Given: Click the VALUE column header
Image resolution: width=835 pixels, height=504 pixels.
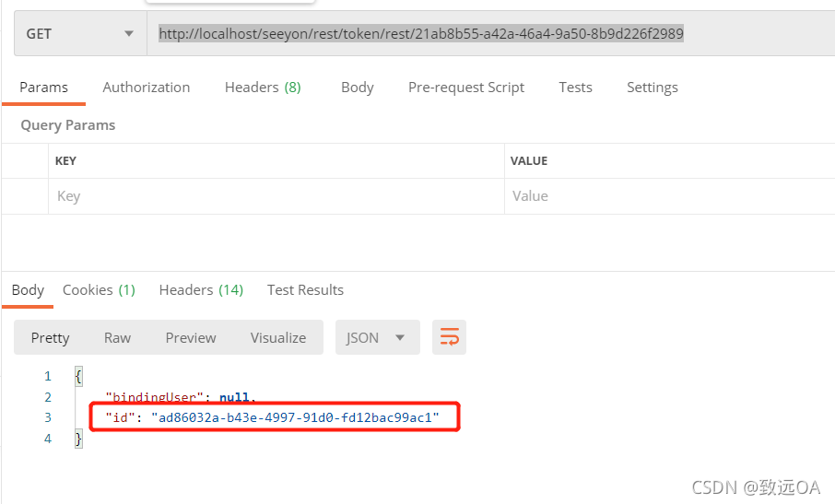Looking at the screenshot, I should [x=529, y=160].
